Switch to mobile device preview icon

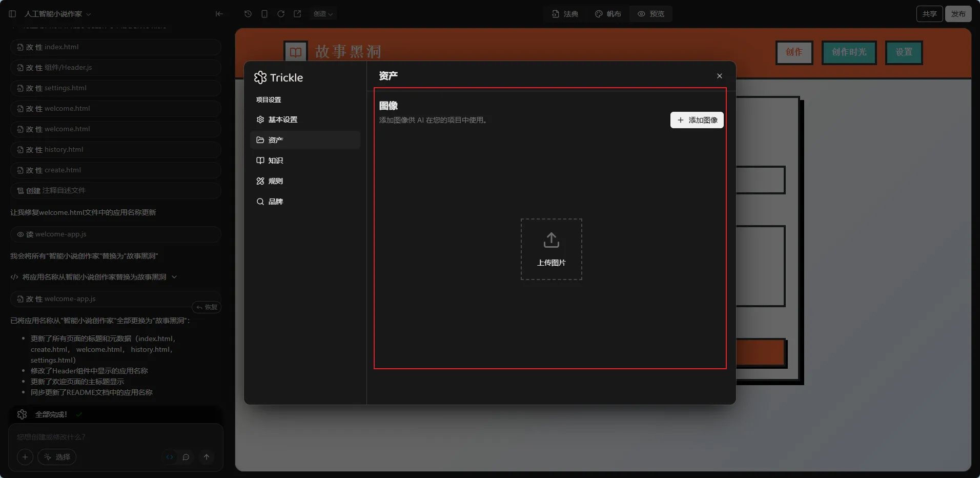tap(264, 14)
